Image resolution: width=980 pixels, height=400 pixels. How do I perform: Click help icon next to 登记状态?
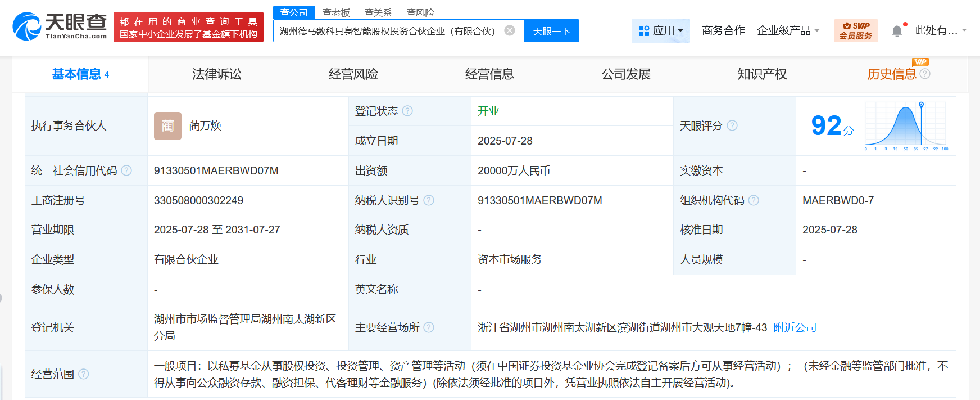pyautogui.click(x=407, y=111)
